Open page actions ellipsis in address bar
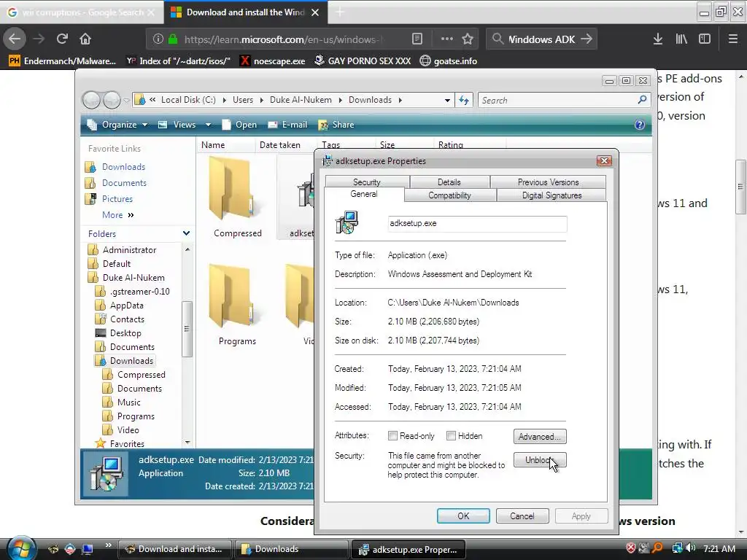The height and width of the screenshot is (560, 747). (x=447, y=39)
